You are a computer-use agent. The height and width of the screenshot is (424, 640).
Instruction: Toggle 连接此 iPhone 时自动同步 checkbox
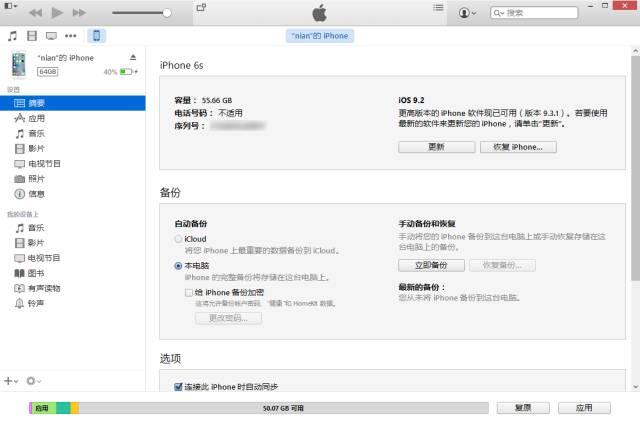click(x=178, y=386)
